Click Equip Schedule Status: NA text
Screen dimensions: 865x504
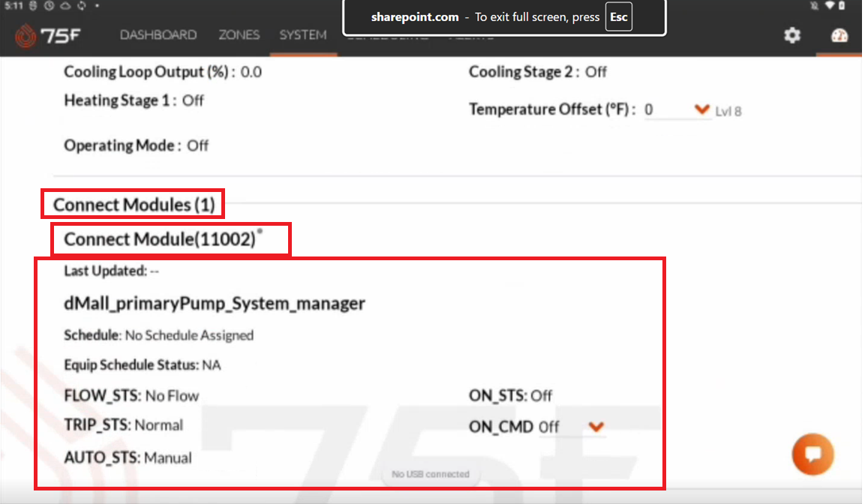click(143, 365)
